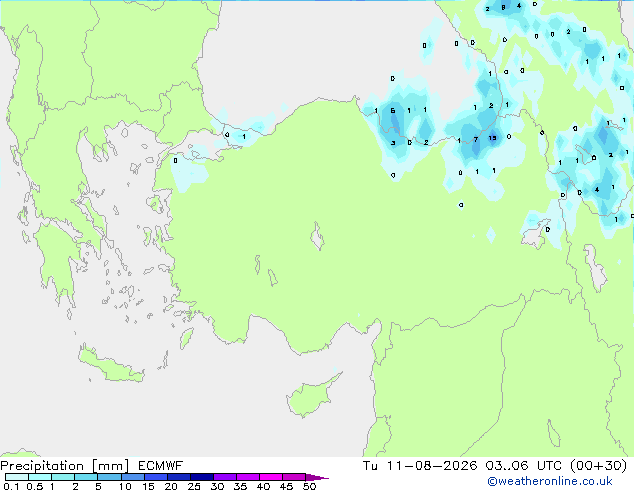Click the "ECMWF" model label
Screen dimensions: 634x490
[161, 466]
